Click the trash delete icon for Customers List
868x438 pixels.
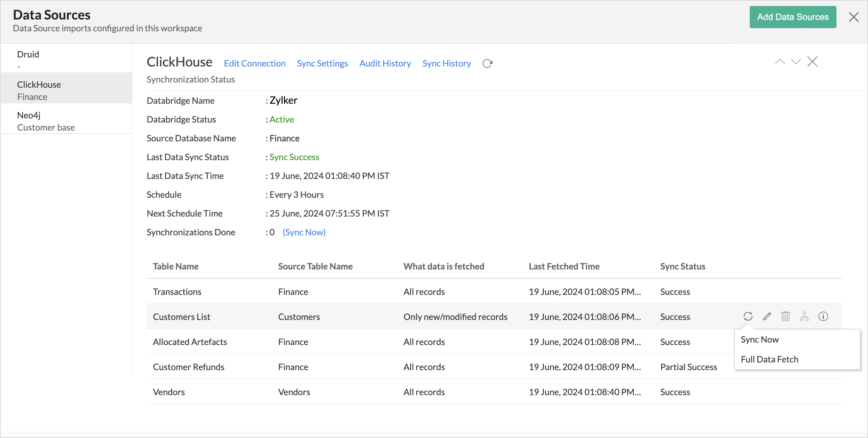tap(786, 316)
